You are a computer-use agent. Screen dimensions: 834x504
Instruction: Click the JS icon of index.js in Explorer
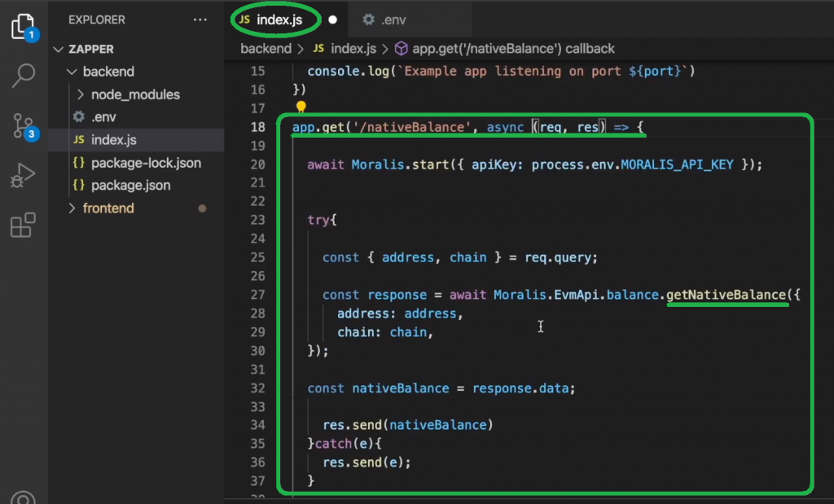(79, 139)
